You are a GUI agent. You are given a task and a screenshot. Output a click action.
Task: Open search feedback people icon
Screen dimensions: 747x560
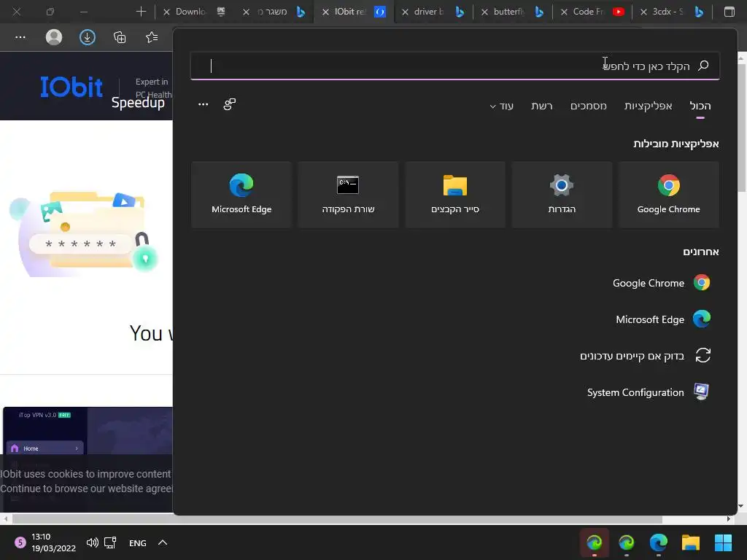[x=230, y=104]
